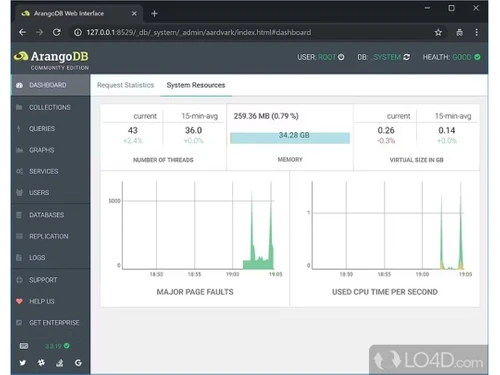This screenshot has width=500, height=375.
Task: Click the Support lifebuoy icon
Action: 19,280
